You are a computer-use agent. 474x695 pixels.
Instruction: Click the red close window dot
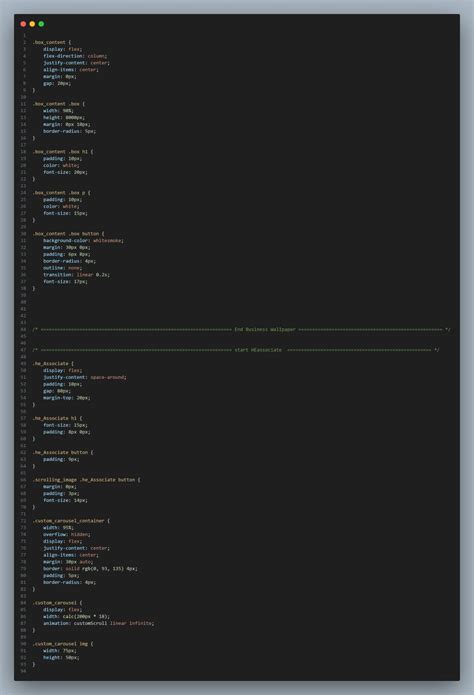coord(23,24)
